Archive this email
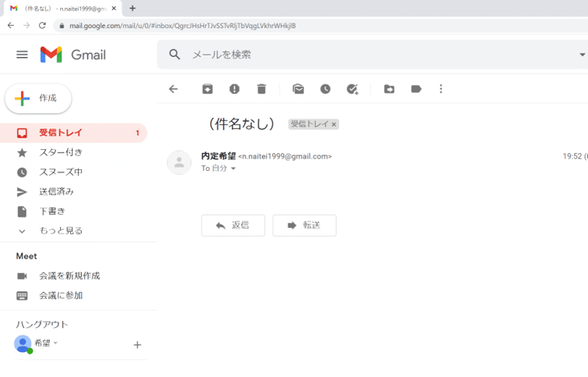 coord(207,89)
